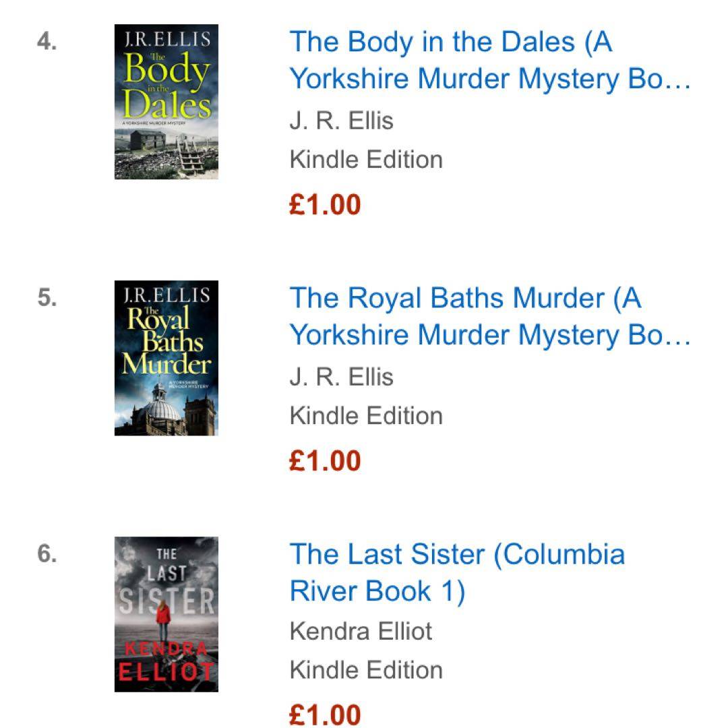This screenshot has height=728, width=728.
Task: Click the rank number 6 label
Action: click(47, 554)
